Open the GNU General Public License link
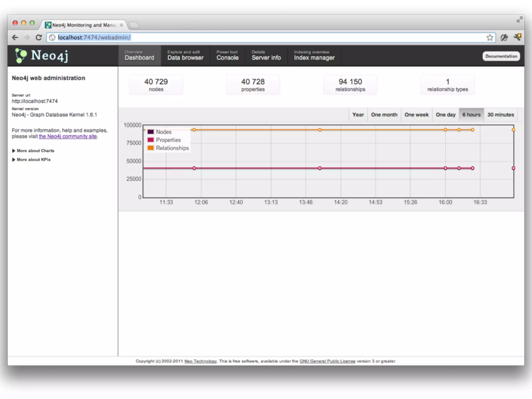Screen dimensions: 532x399 click(327, 361)
